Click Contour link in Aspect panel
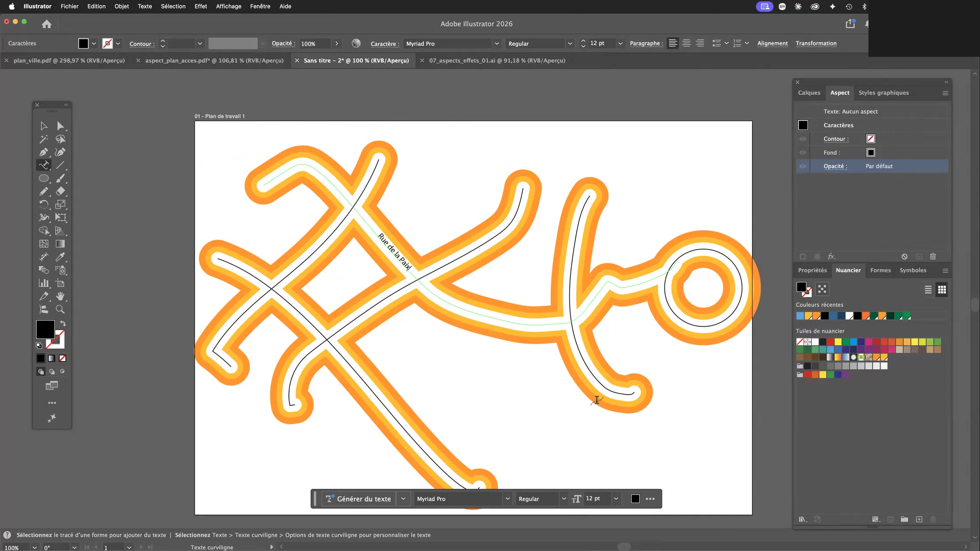Screen dimensions: 980x551 click(836, 139)
